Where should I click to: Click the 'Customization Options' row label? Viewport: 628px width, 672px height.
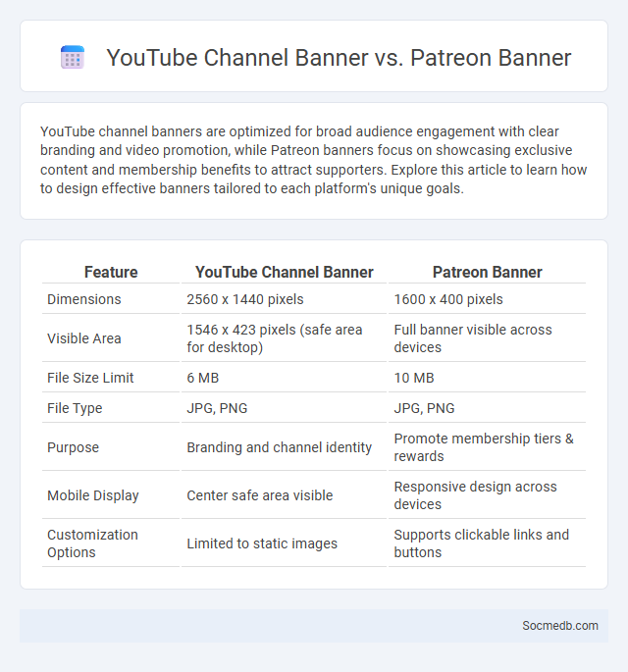92,543
